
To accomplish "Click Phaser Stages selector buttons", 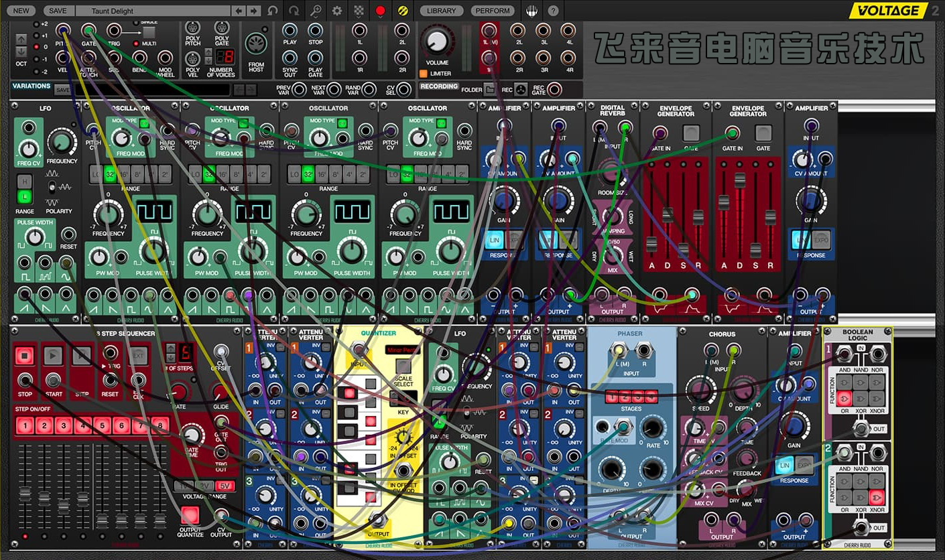I will [631, 397].
